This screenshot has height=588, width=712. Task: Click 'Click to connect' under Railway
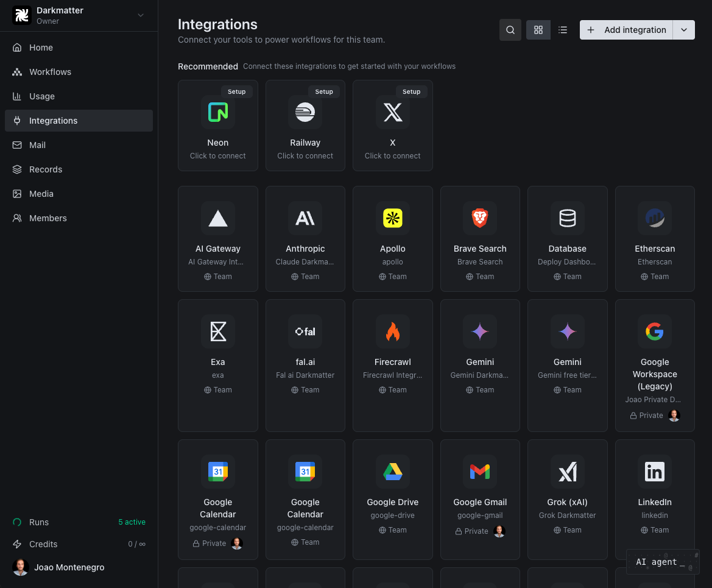[305, 156]
